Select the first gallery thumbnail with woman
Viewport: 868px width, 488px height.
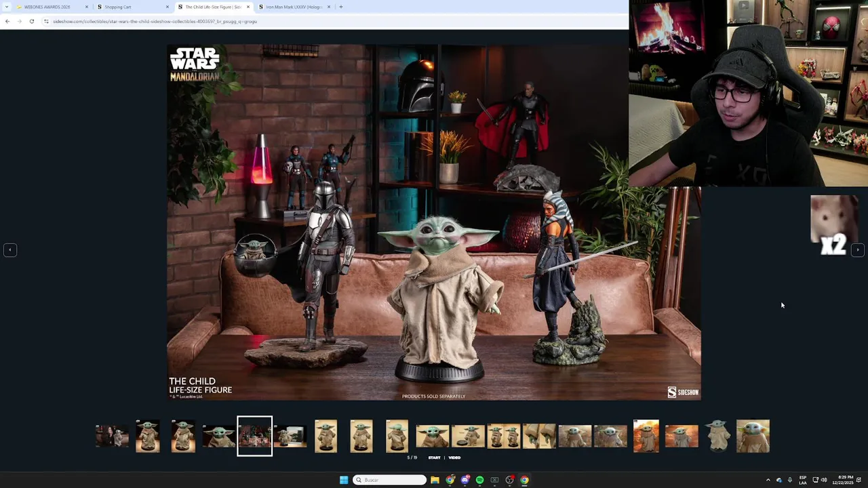click(x=112, y=436)
